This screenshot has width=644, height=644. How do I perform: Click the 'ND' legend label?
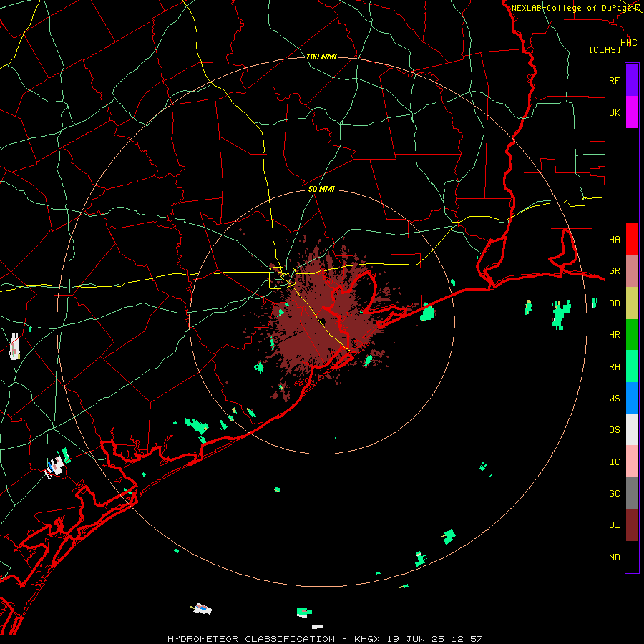point(614,557)
